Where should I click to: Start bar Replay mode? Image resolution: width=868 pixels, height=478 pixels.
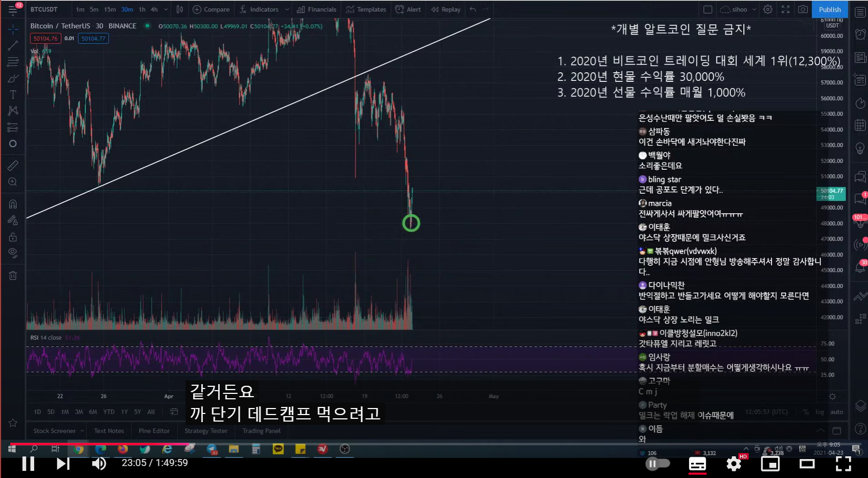[446, 9]
